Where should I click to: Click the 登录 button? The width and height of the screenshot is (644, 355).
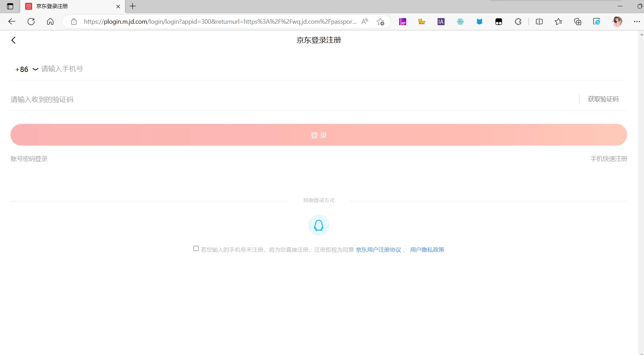[319, 135]
